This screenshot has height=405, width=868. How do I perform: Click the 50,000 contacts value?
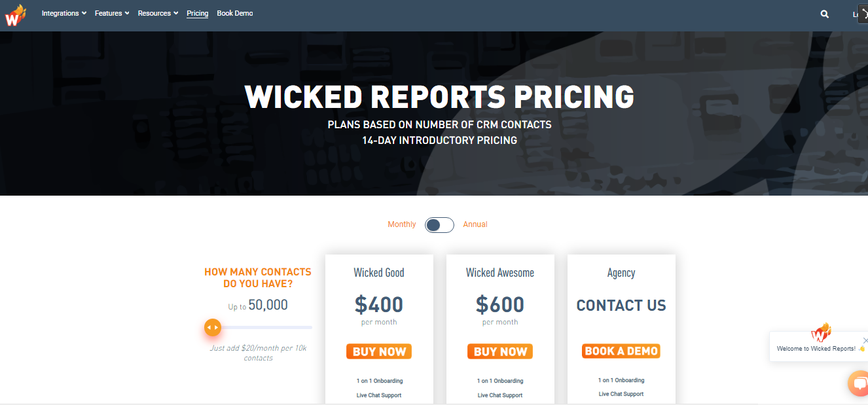pos(268,305)
